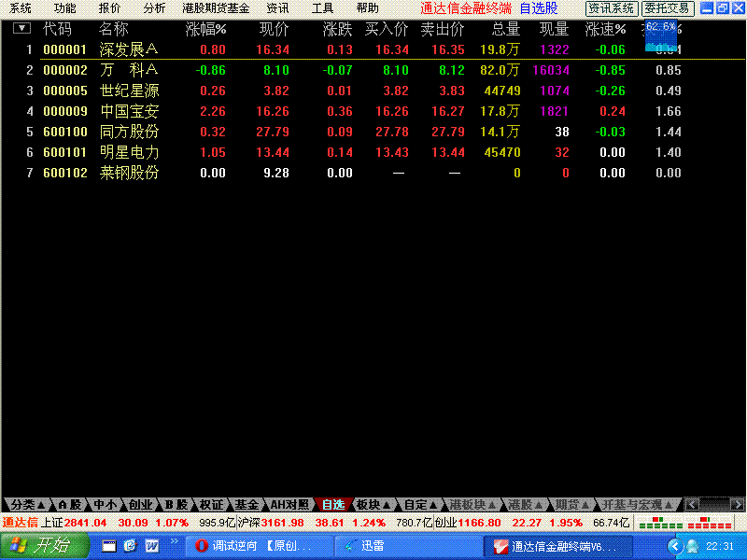
Task: Click the red market breadth indicator icon
Action: tap(710, 523)
